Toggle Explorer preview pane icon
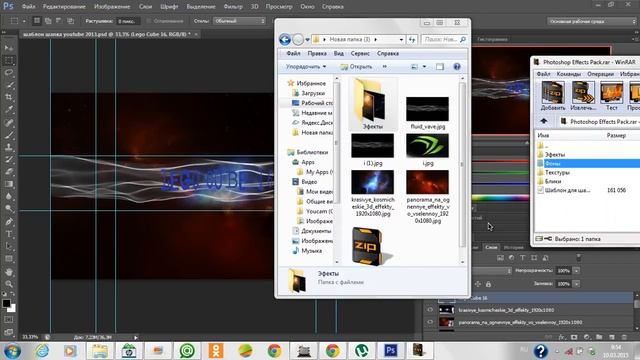This screenshot has height=360, width=640. point(440,67)
